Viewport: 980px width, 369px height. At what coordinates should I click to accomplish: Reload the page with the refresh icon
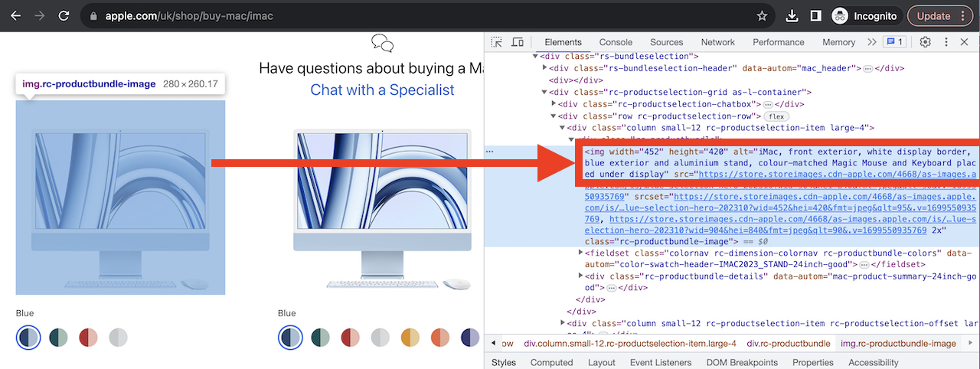(x=64, y=15)
